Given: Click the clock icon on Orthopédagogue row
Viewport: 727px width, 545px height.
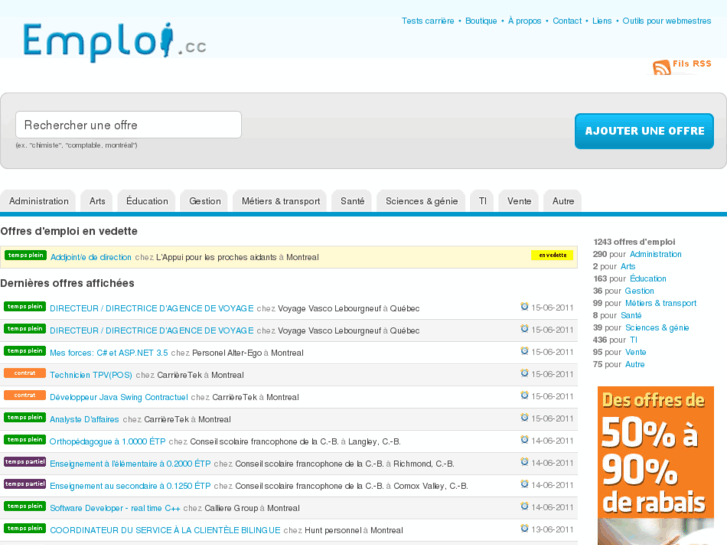Looking at the screenshot, I should coord(524,440).
